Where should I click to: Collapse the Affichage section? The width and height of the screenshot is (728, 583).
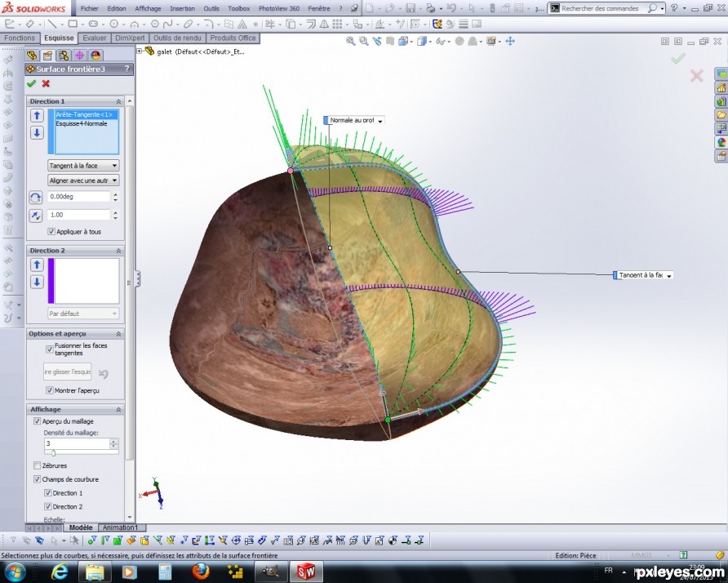[x=118, y=409]
